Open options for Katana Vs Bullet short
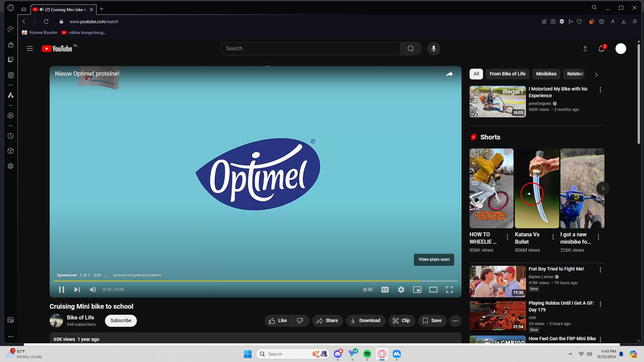 point(553,237)
